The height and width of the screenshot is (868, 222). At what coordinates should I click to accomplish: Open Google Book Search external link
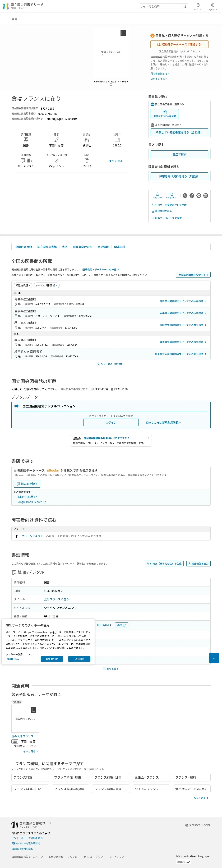coord(31,502)
